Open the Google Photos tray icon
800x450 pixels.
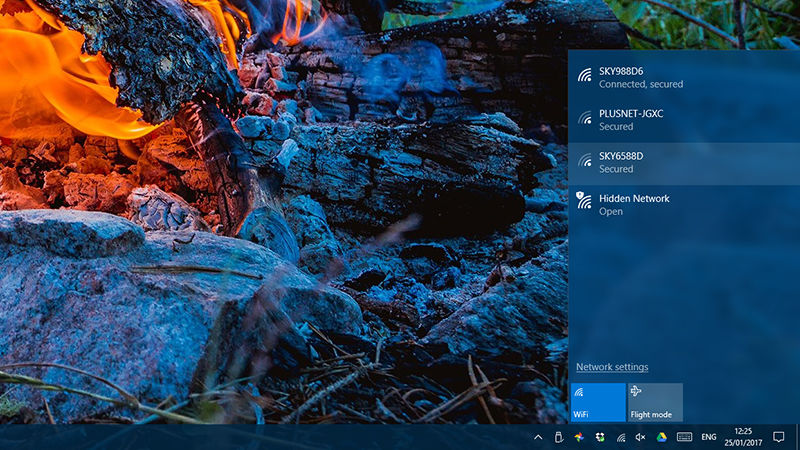(579, 437)
